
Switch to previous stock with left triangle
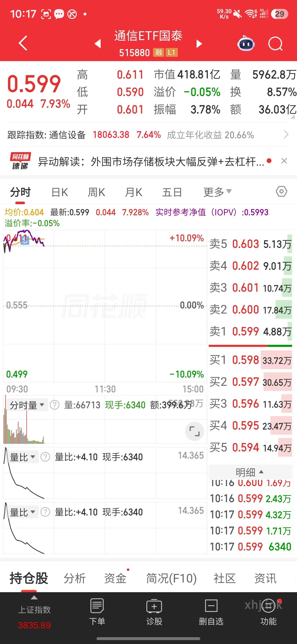(x=98, y=44)
